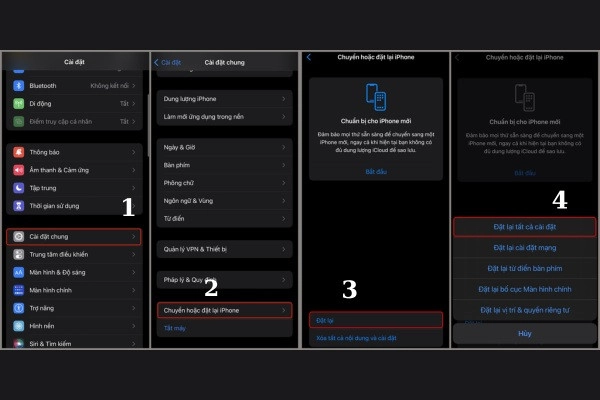Image resolution: width=600 pixels, height=400 pixels.
Task: Expand the Ngày & Giờ row chevron
Action: point(285,148)
